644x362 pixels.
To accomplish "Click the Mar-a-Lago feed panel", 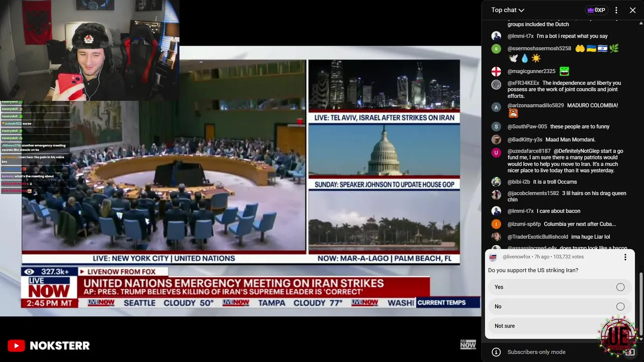I will click(x=384, y=221).
